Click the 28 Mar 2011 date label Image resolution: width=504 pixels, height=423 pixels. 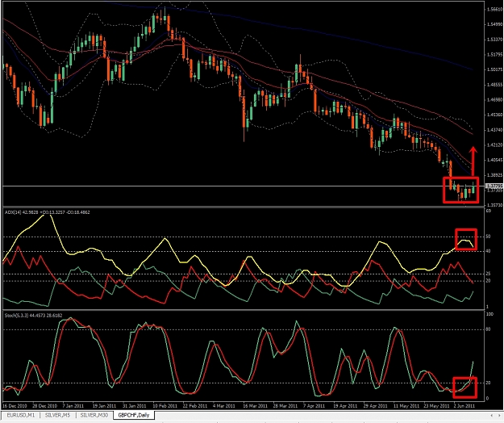(x=285, y=406)
